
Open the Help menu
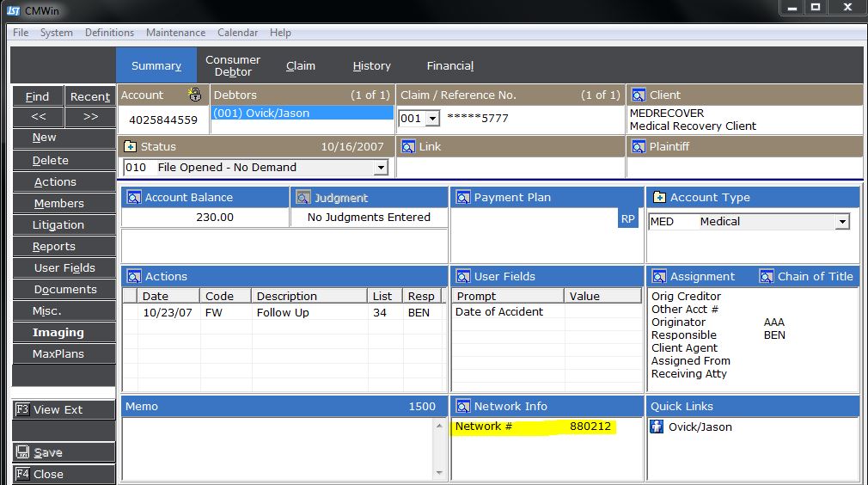click(x=281, y=33)
